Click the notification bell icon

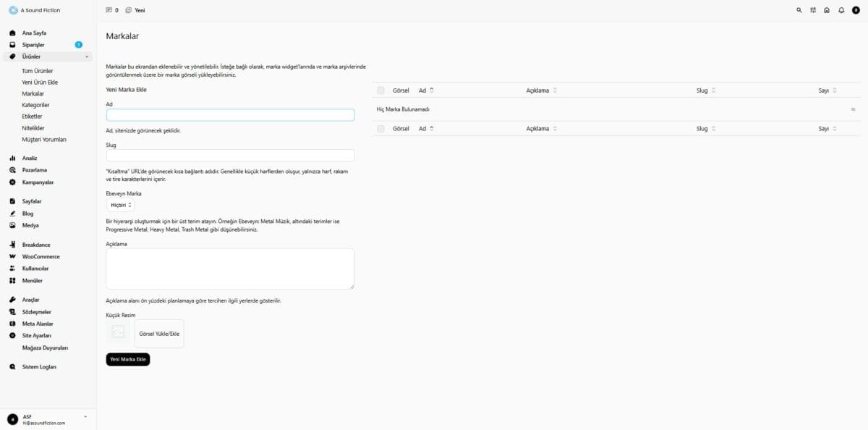point(841,10)
